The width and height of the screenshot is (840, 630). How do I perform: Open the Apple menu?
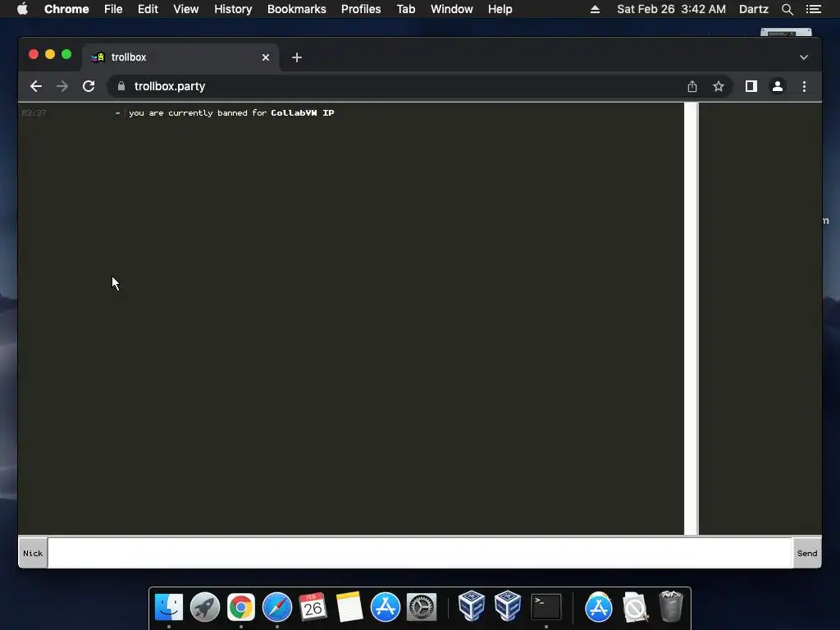pyautogui.click(x=22, y=9)
